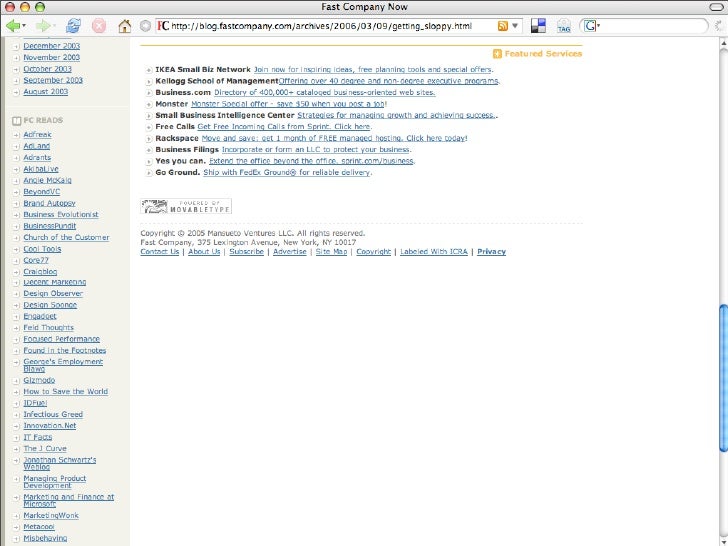This screenshot has width=728, height=546.
Task: Click the bullet icon beside IKEA Small Biz Network
Action: [x=149, y=70]
